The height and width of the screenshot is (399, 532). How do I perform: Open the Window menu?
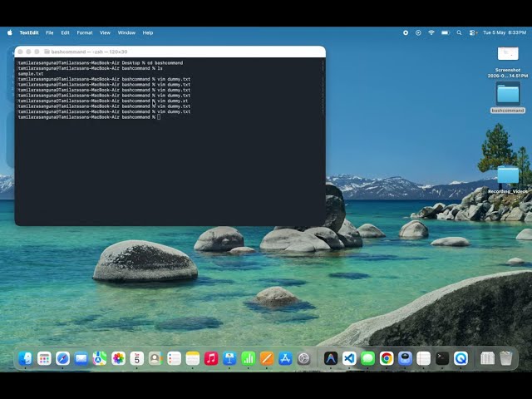coord(126,32)
